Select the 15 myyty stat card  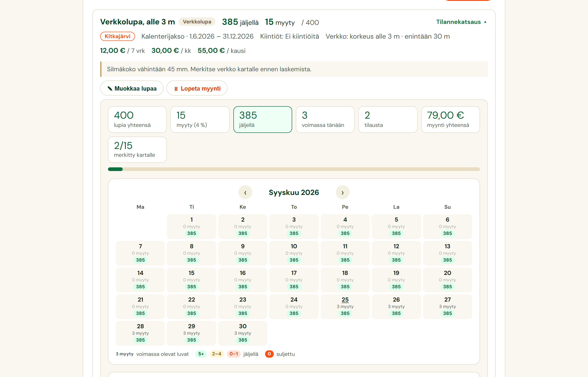(x=200, y=120)
